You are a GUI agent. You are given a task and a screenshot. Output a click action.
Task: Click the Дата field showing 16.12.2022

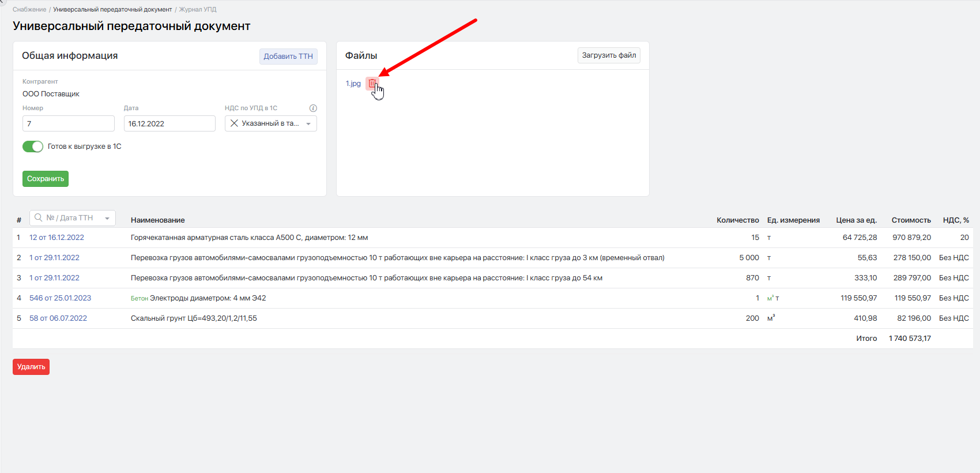coord(169,123)
